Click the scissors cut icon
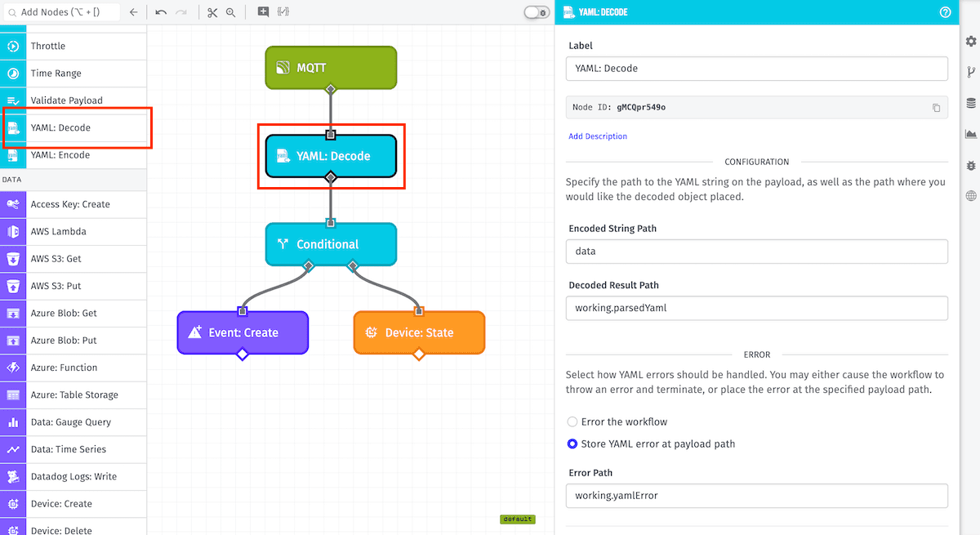The image size is (980, 535). pos(212,12)
